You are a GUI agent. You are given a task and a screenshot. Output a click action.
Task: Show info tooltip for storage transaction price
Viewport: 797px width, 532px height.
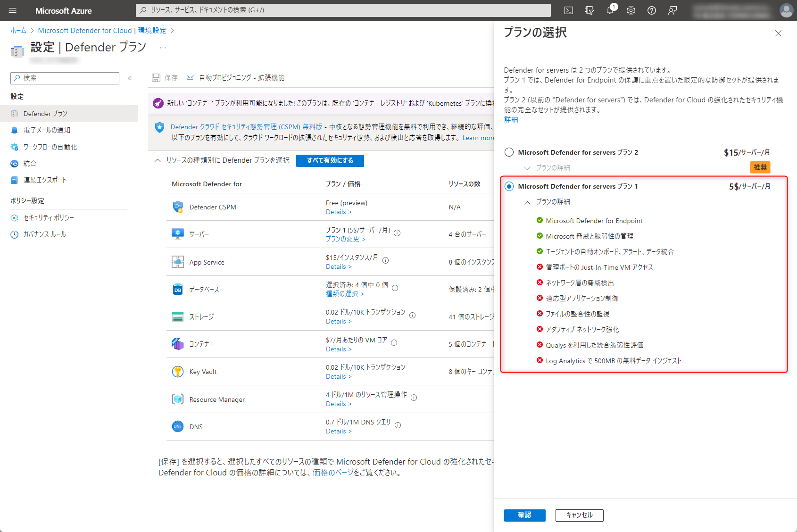(413, 316)
